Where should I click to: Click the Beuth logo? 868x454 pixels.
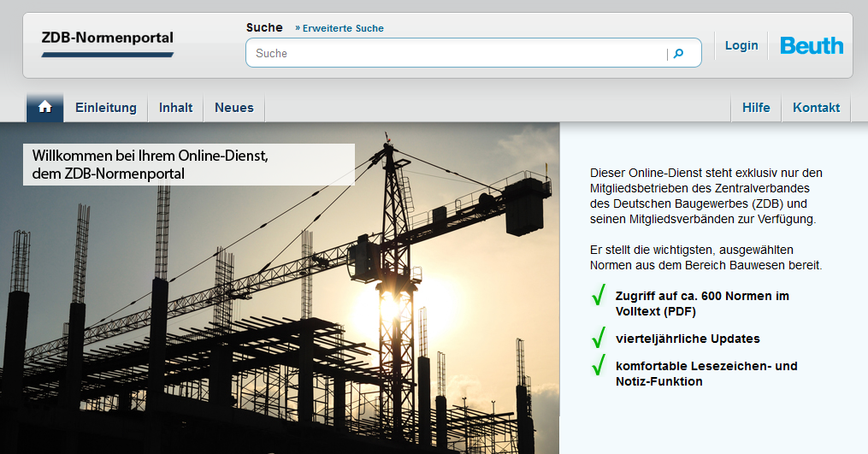(812, 46)
